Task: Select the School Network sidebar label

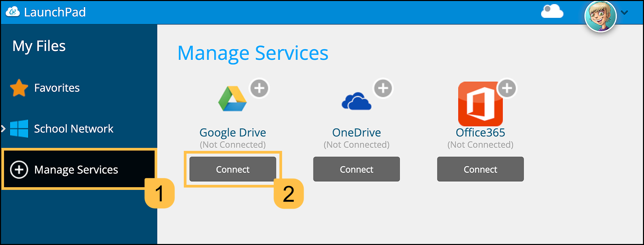Action: 73,129
